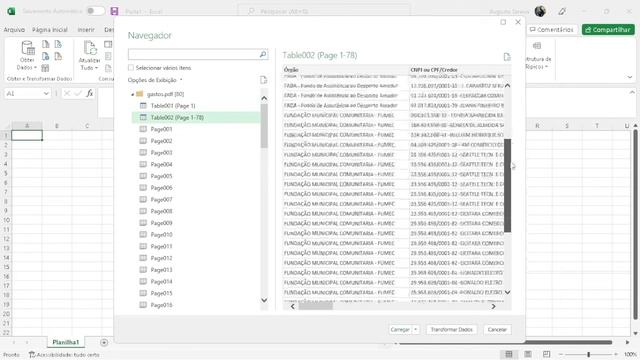Screen dimensions: 640x360
Task: Click the Page004 page icon
Action: pos(143,164)
